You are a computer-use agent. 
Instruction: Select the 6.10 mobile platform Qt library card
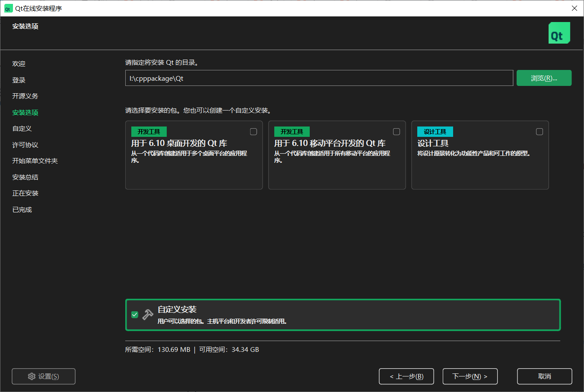(x=337, y=155)
